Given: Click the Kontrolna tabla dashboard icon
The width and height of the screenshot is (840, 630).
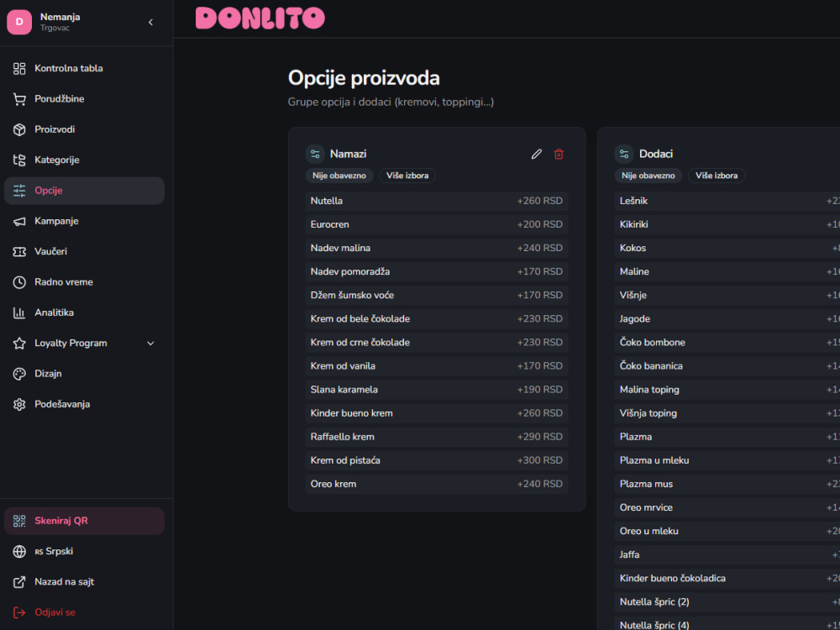Looking at the screenshot, I should click(x=19, y=69).
